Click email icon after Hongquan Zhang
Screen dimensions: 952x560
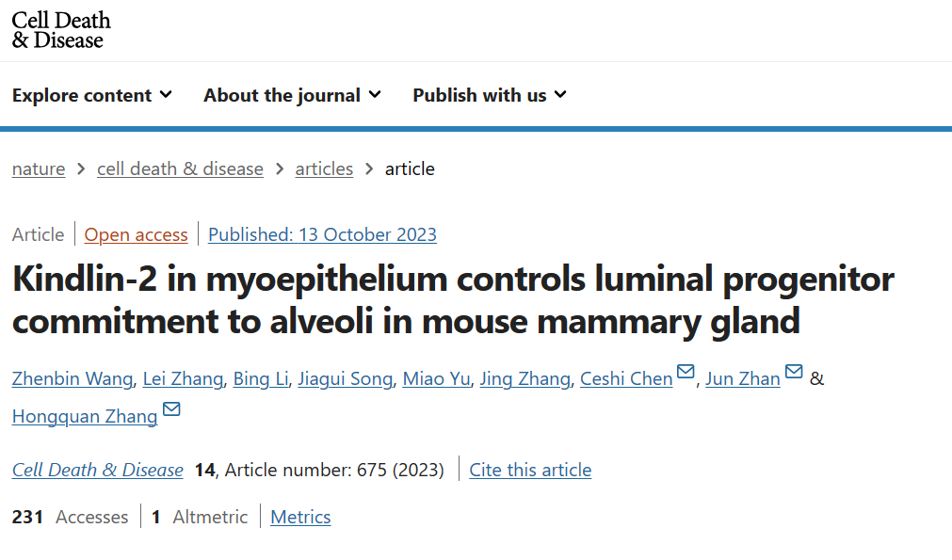(171, 410)
